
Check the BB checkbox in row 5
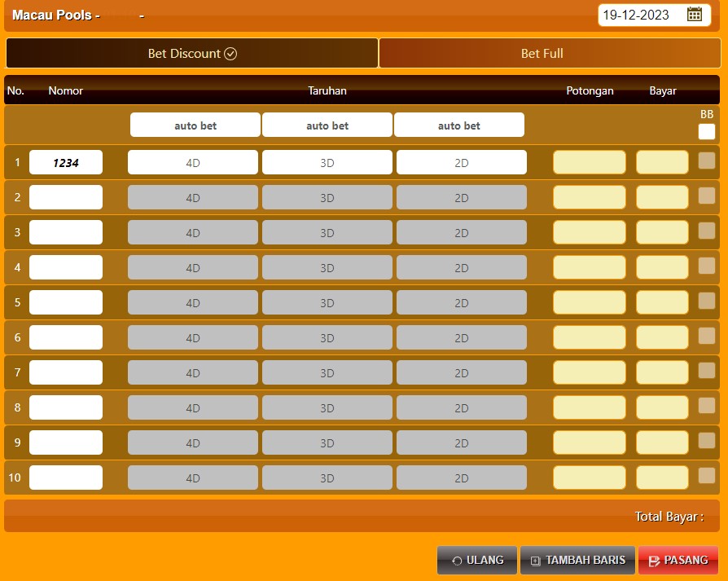coord(706,301)
